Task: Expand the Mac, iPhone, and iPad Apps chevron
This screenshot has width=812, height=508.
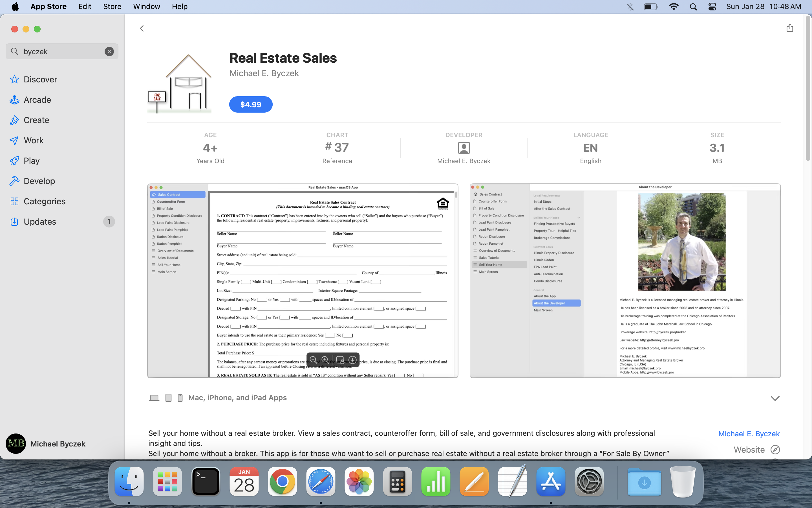Action: tap(775, 398)
